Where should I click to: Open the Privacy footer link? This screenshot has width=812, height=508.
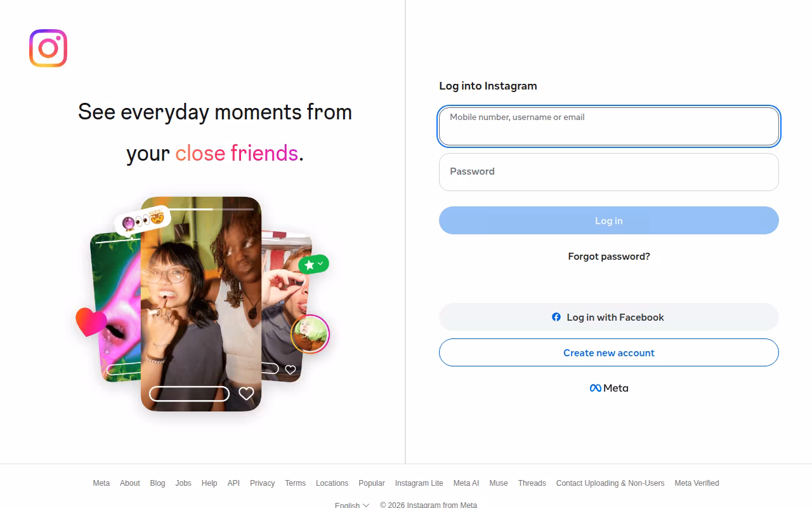(262, 483)
